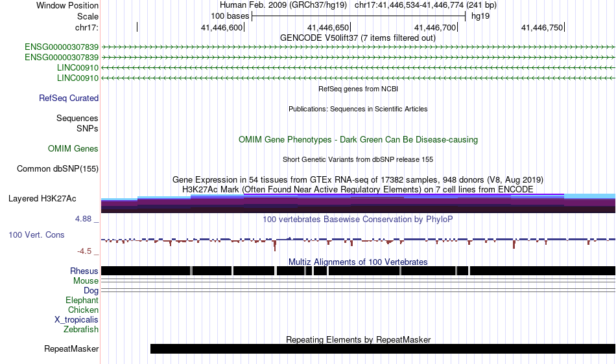Viewport: 616px width, 364px height.
Task: Click the Window Position label
Action: coord(67,5)
